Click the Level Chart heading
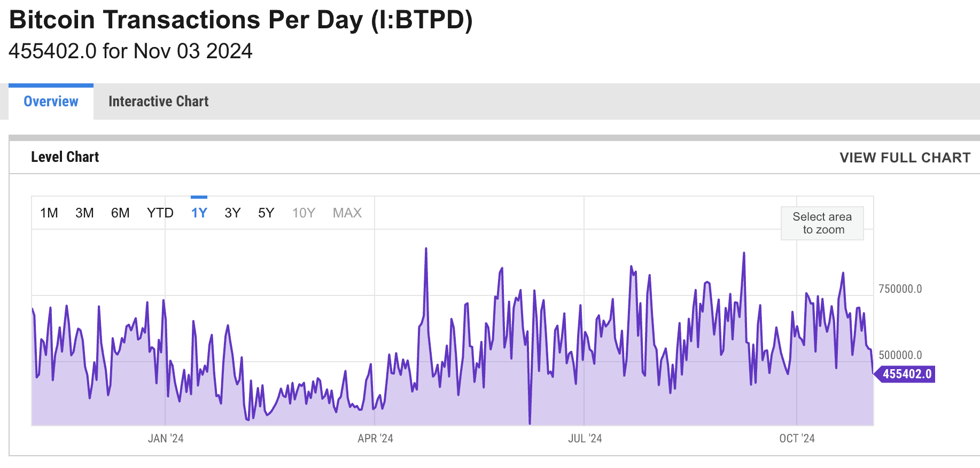 (x=65, y=157)
